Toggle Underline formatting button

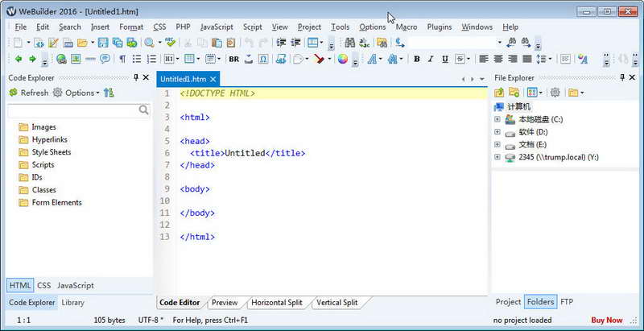click(445, 59)
